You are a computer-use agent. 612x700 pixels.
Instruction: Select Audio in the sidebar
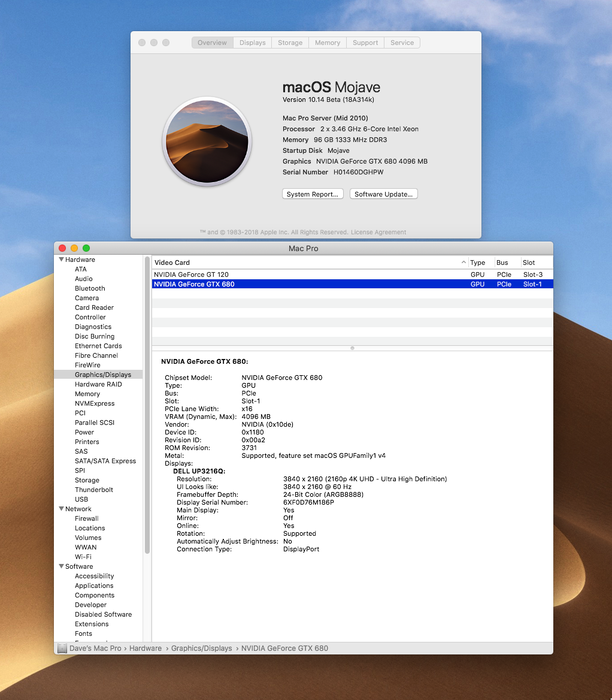tap(84, 279)
